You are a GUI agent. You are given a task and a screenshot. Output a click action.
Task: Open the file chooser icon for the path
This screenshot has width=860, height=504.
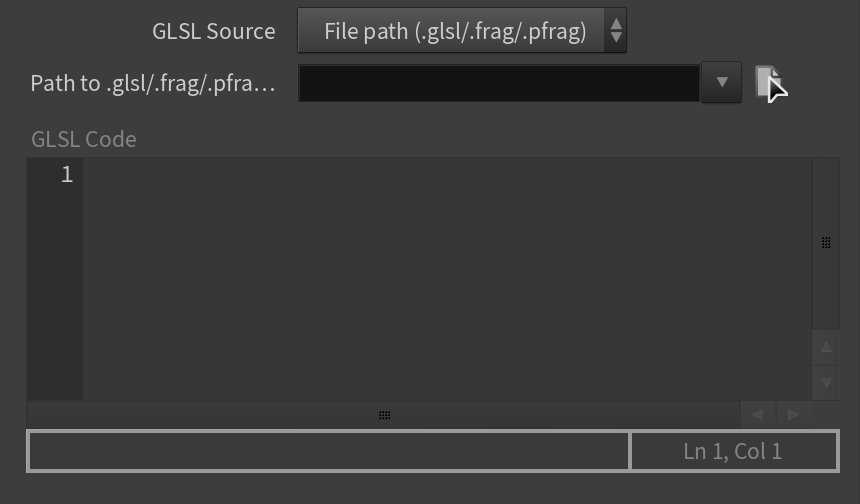tap(767, 82)
